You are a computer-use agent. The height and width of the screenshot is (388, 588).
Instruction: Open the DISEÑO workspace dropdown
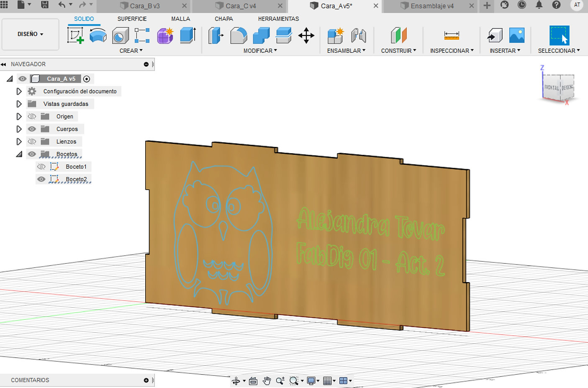[x=30, y=34]
